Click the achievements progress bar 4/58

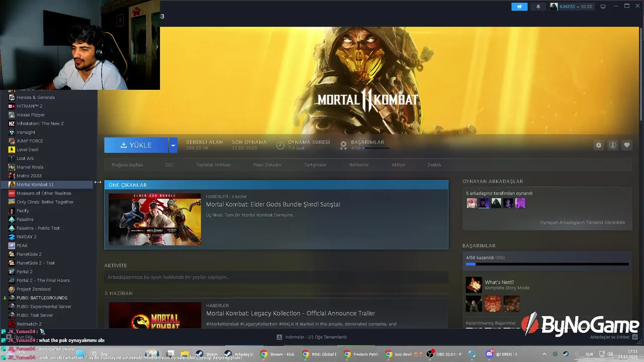click(547, 264)
